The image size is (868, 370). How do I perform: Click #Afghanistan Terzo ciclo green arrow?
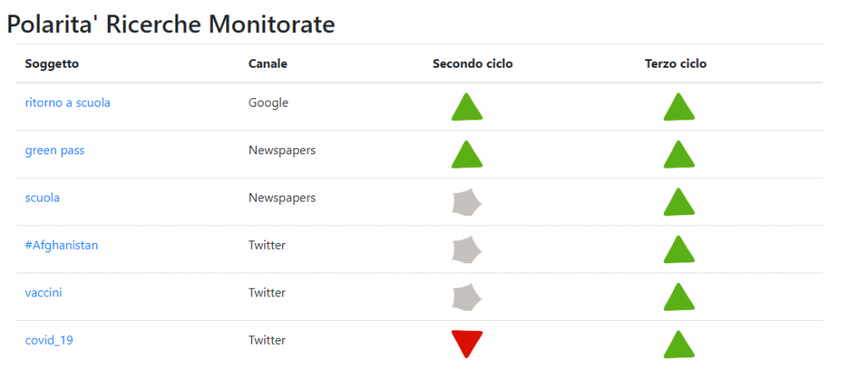[679, 250]
